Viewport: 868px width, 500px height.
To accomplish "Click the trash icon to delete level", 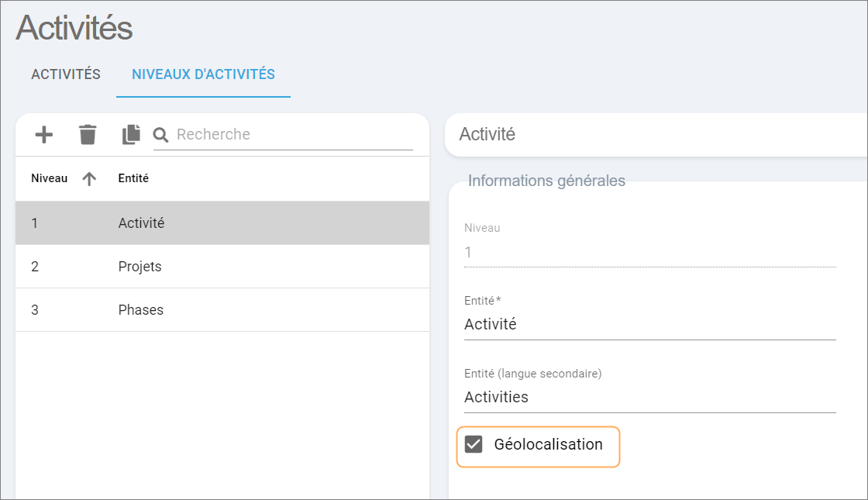I will (88, 135).
